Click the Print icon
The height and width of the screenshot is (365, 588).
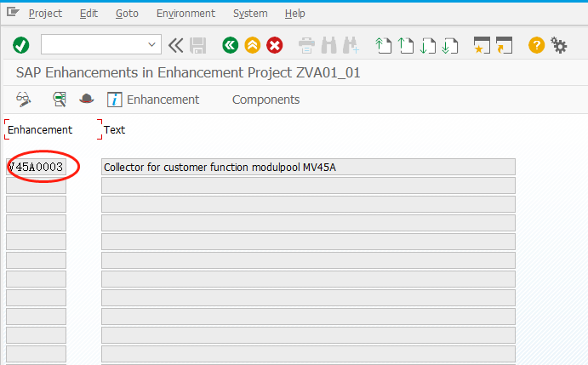pos(306,45)
